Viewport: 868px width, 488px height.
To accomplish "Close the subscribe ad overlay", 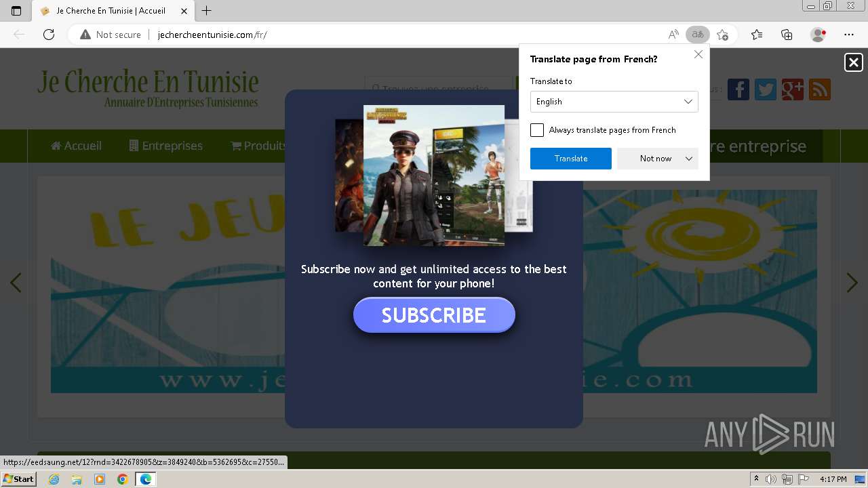I will pyautogui.click(x=854, y=62).
